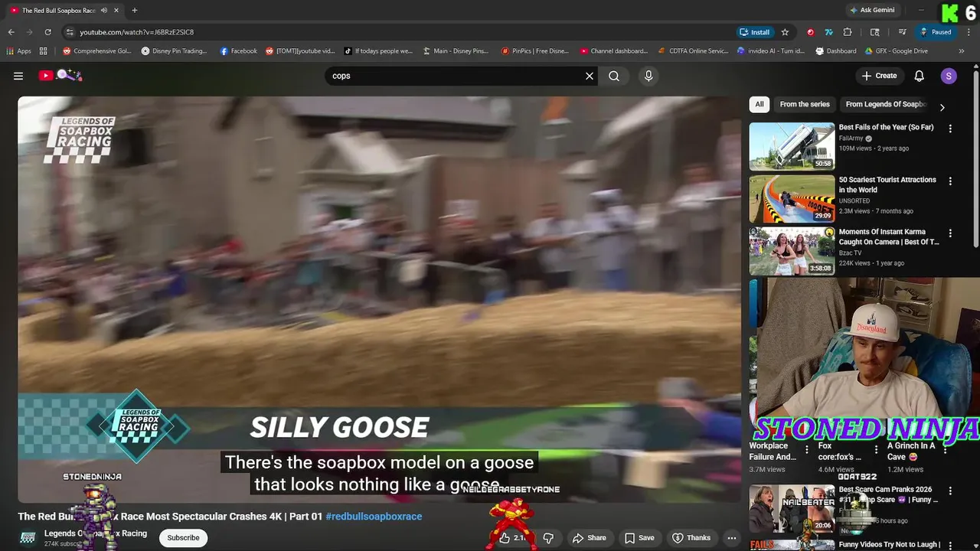Open Moments Of Instant Karma thumbnail
Screen dimensions: 980x551
point(792,251)
